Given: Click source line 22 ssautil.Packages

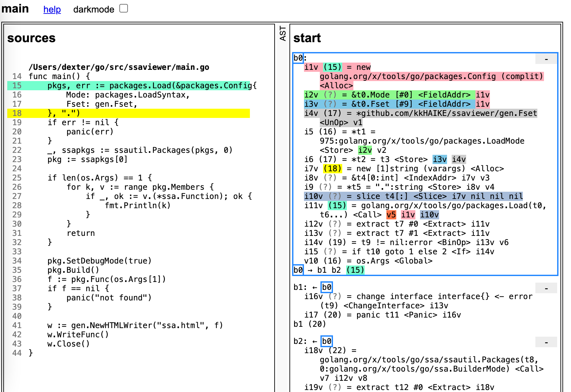Looking at the screenshot, I should (140, 150).
